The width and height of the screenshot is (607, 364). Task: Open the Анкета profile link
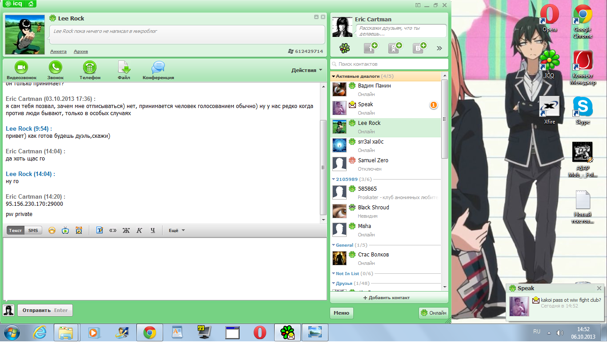[58, 52]
